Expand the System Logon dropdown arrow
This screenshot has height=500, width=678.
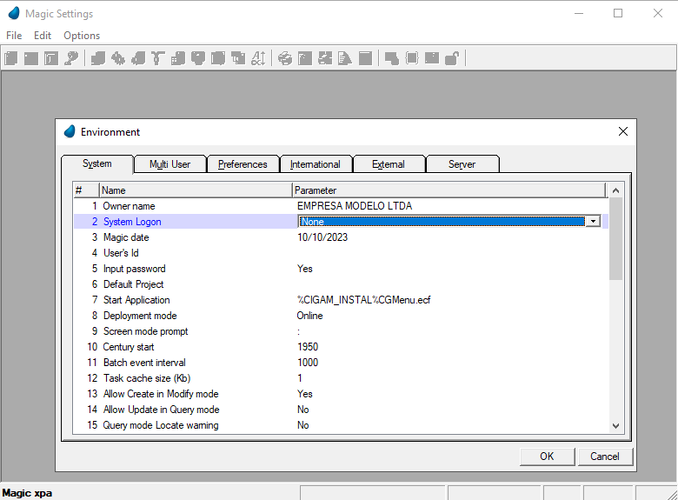pos(593,221)
